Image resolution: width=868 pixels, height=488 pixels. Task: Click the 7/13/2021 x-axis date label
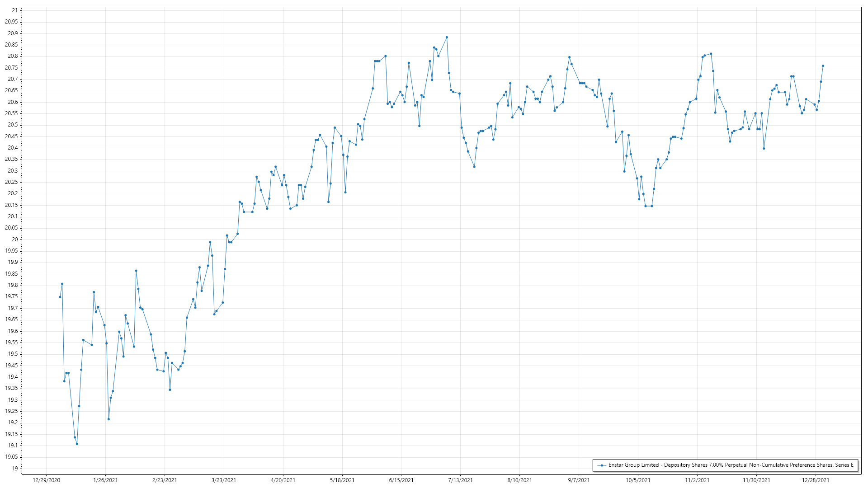[x=460, y=480]
